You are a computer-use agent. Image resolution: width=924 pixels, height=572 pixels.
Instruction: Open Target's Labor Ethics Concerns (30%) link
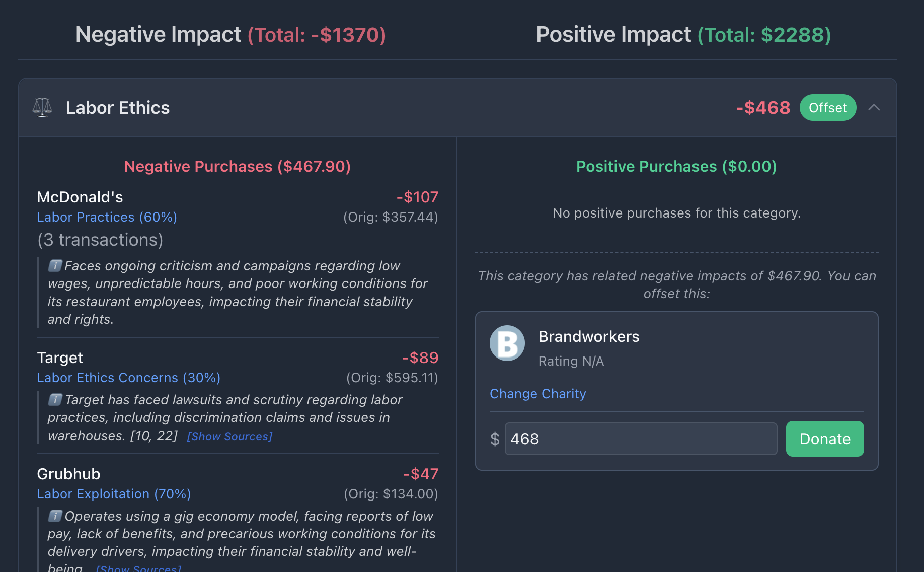click(x=128, y=378)
